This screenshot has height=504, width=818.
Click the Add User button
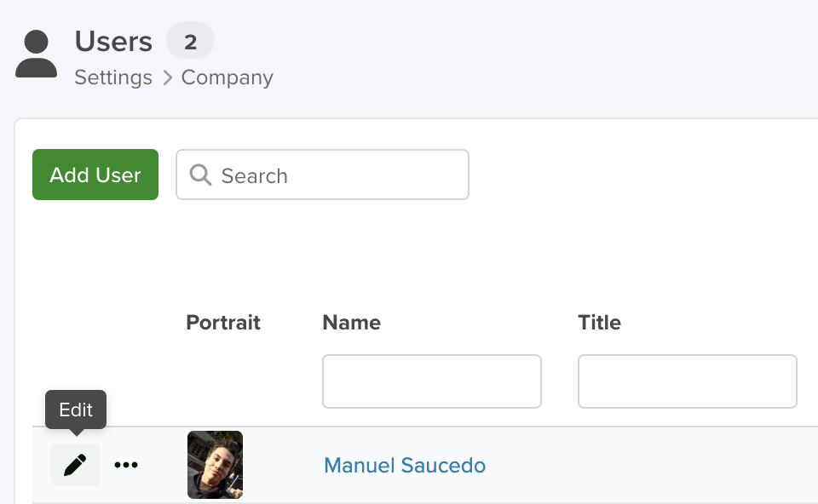pyautogui.click(x=95, y=175)
